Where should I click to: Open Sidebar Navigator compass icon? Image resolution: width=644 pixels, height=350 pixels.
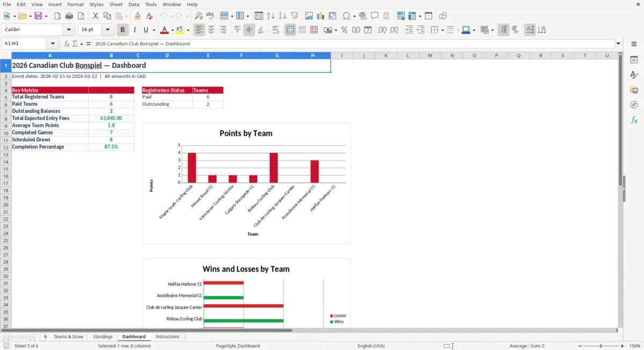[x=634, y=105]
